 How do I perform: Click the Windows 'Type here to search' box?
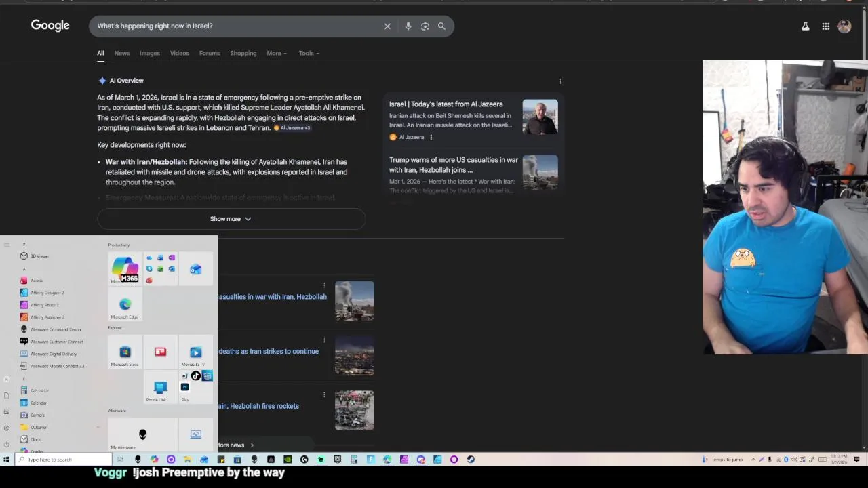coord(62,460)
